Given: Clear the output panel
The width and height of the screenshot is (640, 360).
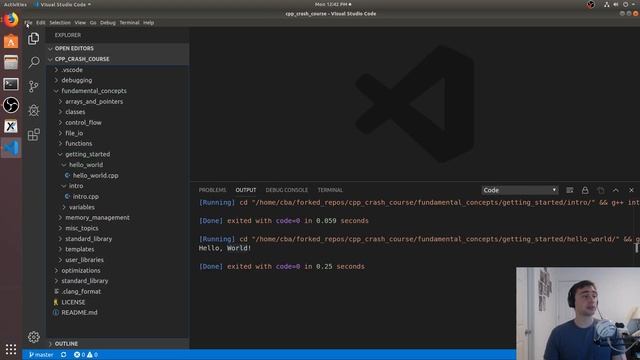Looking at the screenshot, I should pos(570,190).
